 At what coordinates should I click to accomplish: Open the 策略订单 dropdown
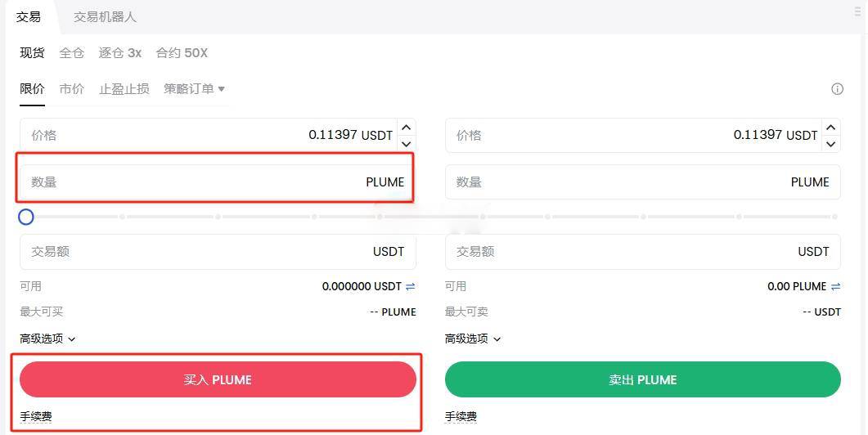(195, 88)
